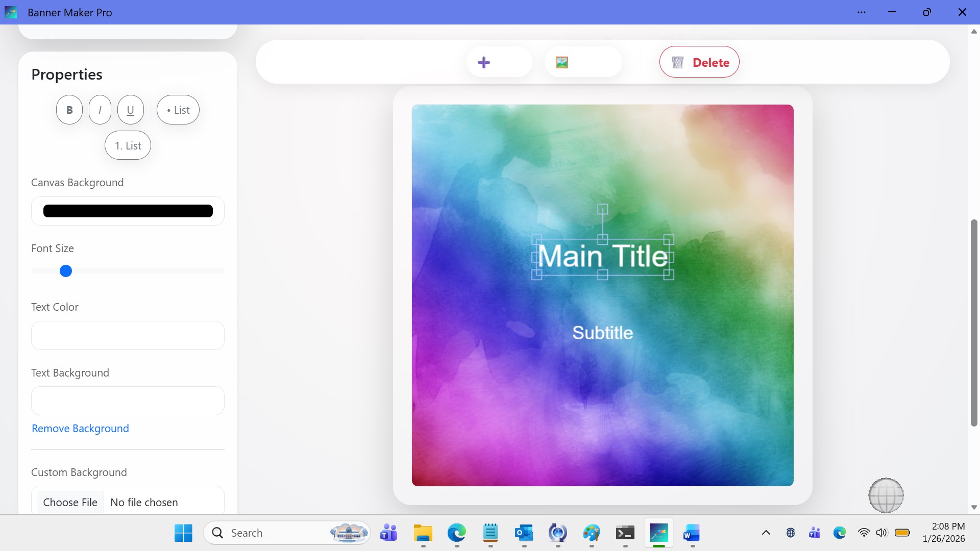Open the Text Color picker
980x551 pixels.
(x=128, y=335)
